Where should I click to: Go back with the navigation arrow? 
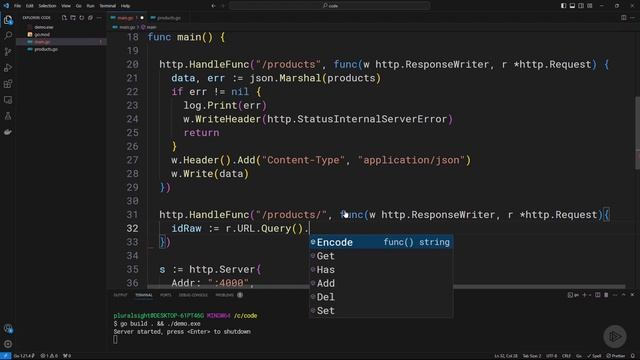click(213, 6)
